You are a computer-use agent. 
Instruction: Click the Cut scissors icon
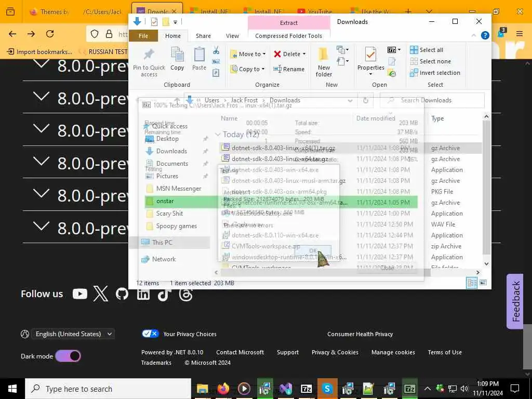pos(216,50)
